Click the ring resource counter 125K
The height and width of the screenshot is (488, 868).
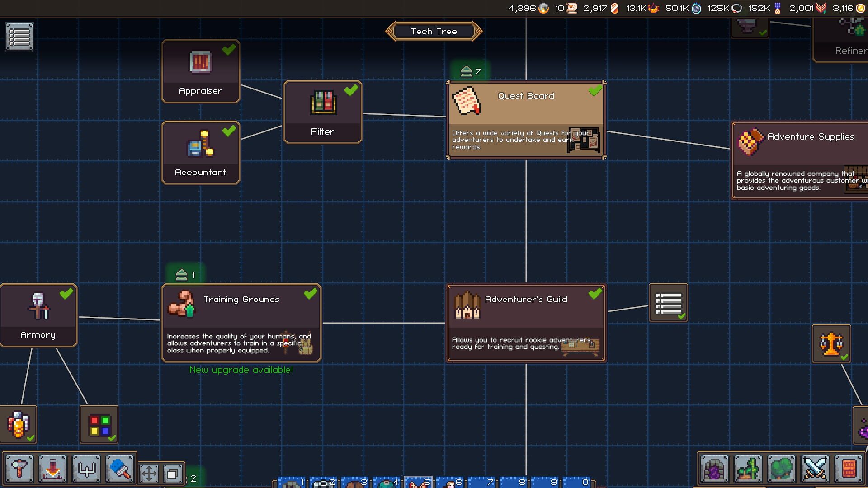tap(725, 8)
